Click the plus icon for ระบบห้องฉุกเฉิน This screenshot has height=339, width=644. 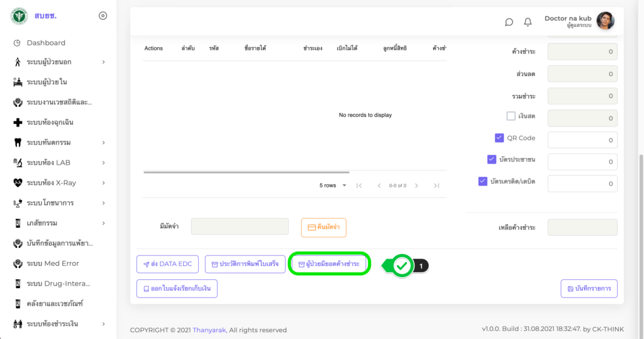pos(18,123)
